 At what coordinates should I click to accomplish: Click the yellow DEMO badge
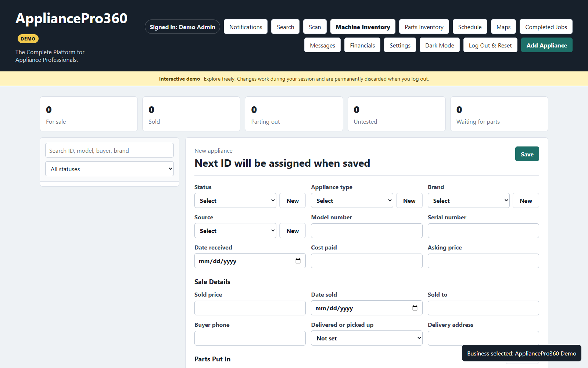click(28, 39)
